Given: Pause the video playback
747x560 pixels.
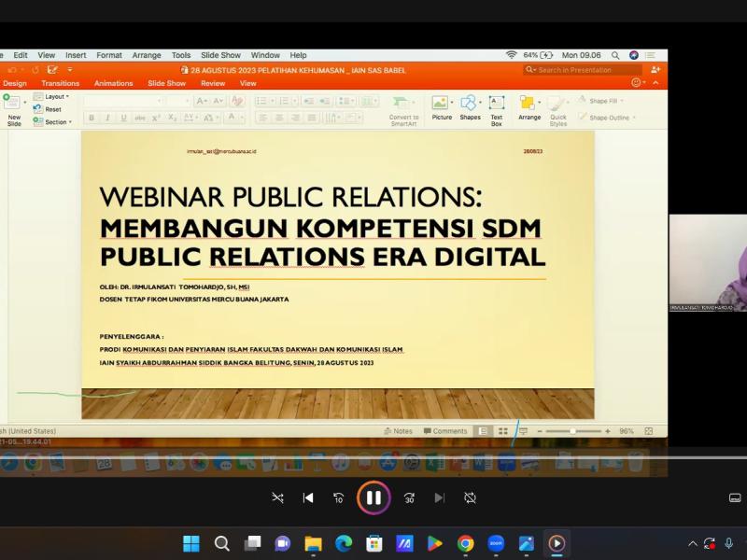Looking at the screenshot, I should click(373, 497).
